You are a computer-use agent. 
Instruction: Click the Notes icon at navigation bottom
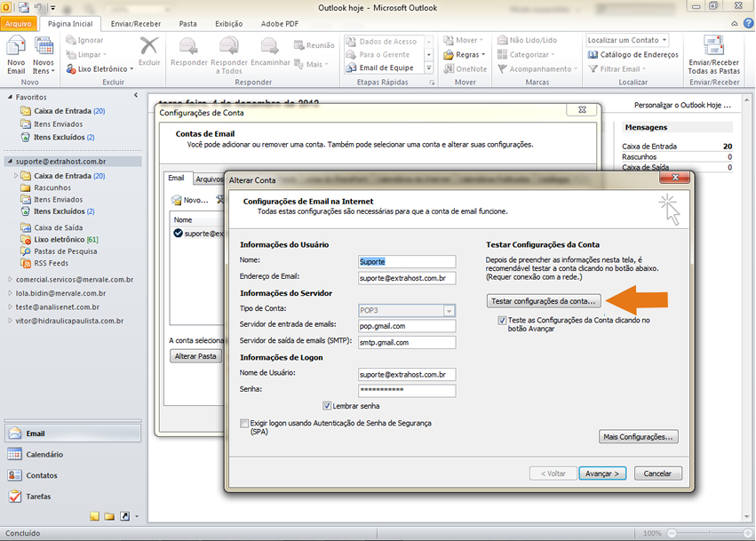tap(94, 516)
